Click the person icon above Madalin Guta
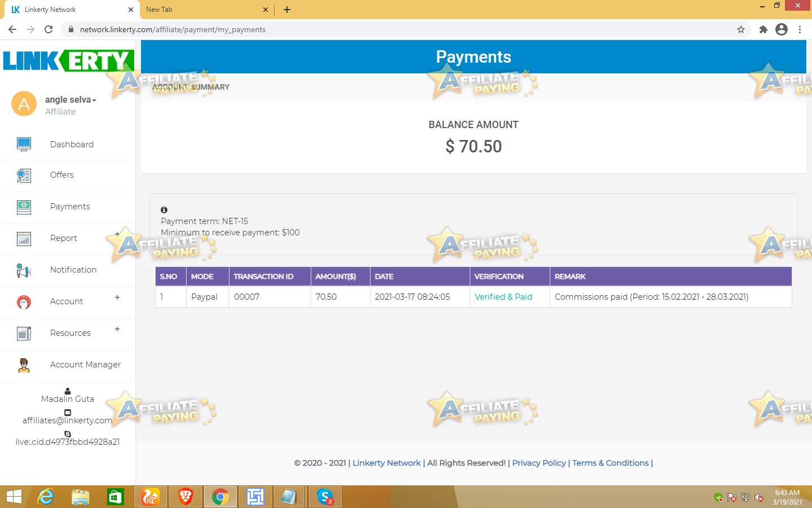 [x=68, y=391]
